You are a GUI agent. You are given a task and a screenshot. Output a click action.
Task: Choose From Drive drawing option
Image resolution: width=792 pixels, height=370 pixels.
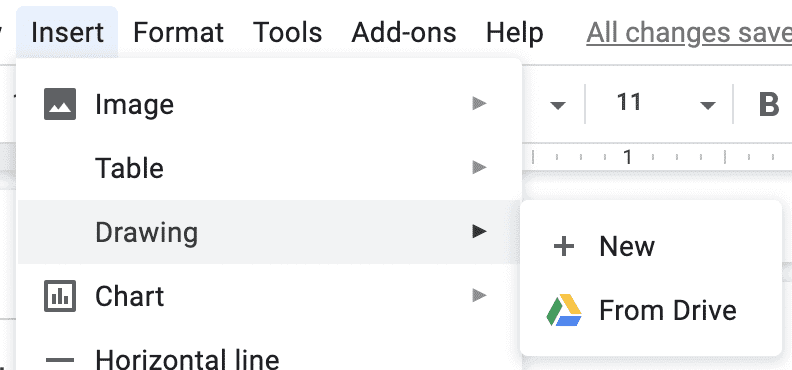click(651, 310)
